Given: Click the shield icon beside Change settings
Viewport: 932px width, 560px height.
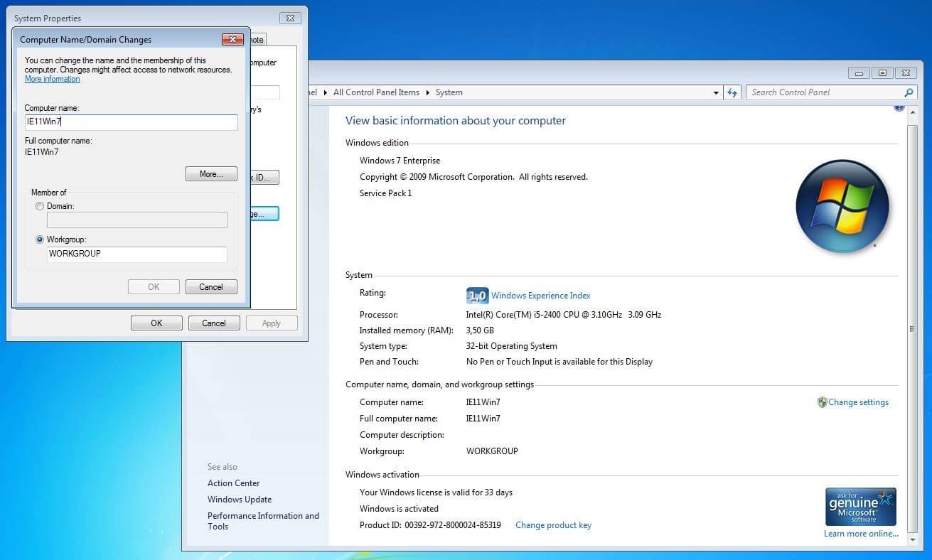Looking at the screenshot, I should coord(823,402).
